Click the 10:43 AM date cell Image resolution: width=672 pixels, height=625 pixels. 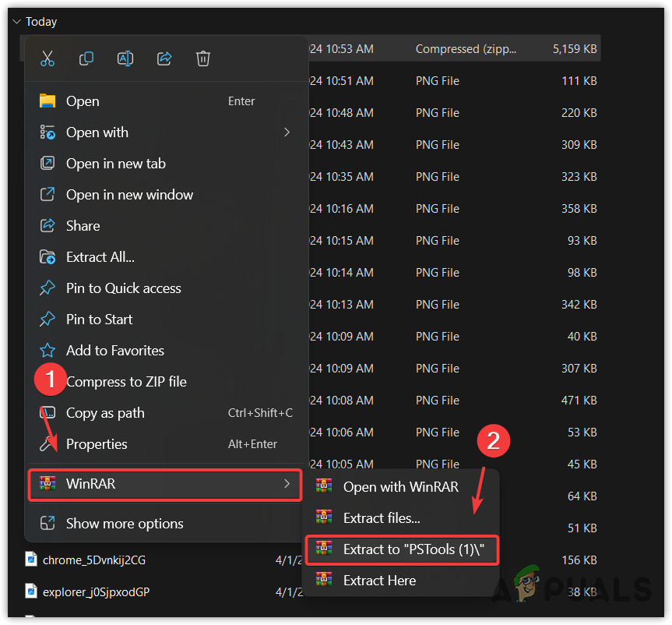[x=342, y=145]
